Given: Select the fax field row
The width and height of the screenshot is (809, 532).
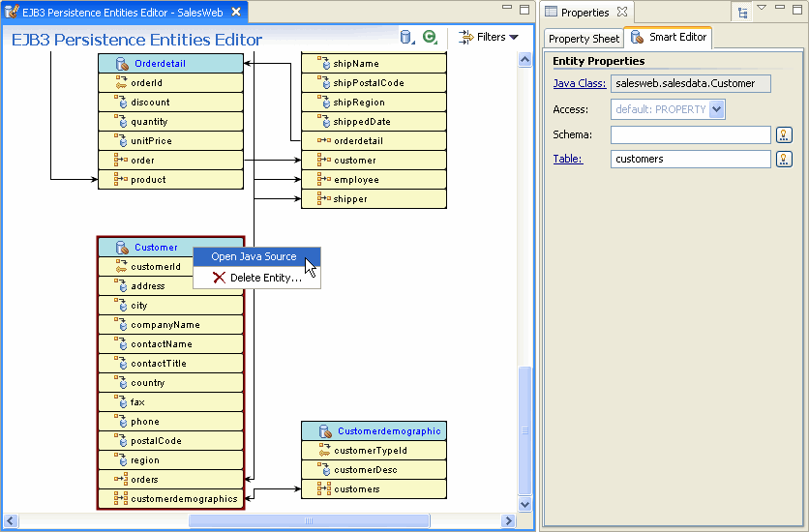Looking at the screenshot, I should [x=170, y=402].
